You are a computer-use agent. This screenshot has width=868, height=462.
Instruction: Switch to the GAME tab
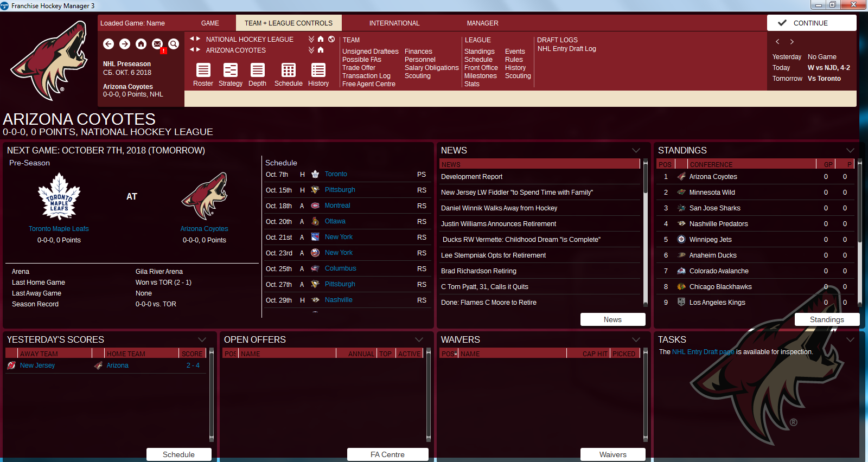pos(210,23)
